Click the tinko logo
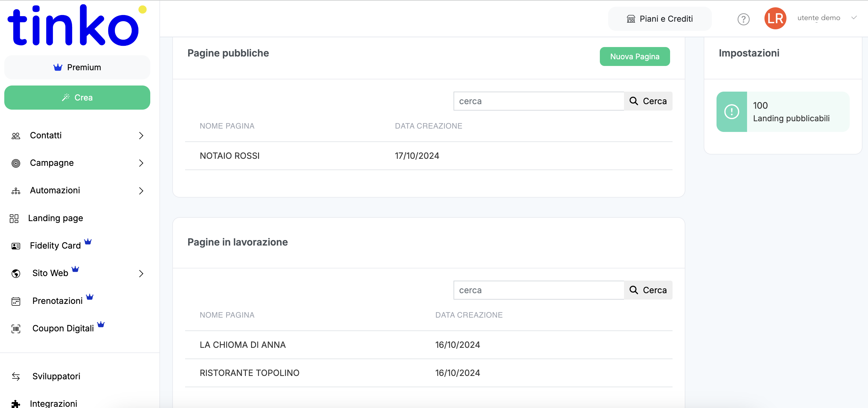The width and height of the screenshot is (868, 408). [x=77, y=25]
